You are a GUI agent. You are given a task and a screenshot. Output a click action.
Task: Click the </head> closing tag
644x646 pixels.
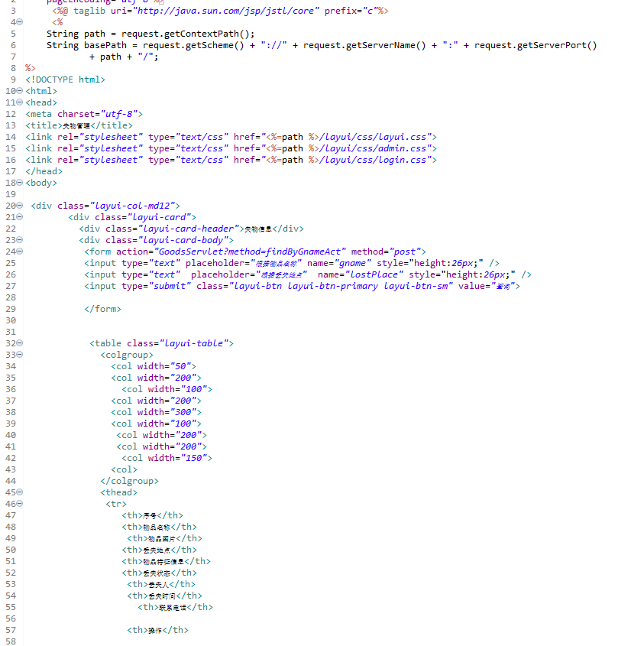44,171
